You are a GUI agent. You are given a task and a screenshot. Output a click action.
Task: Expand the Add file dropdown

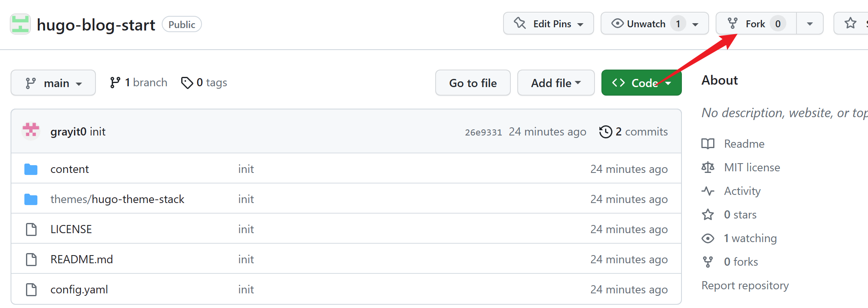coord(556,83)
